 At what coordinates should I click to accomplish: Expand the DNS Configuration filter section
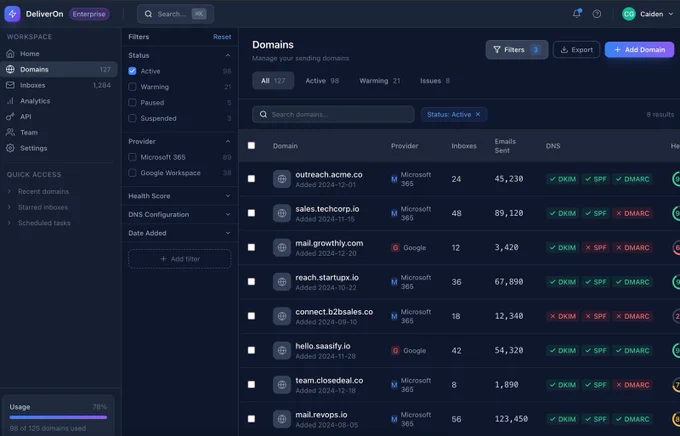[180, 214]
